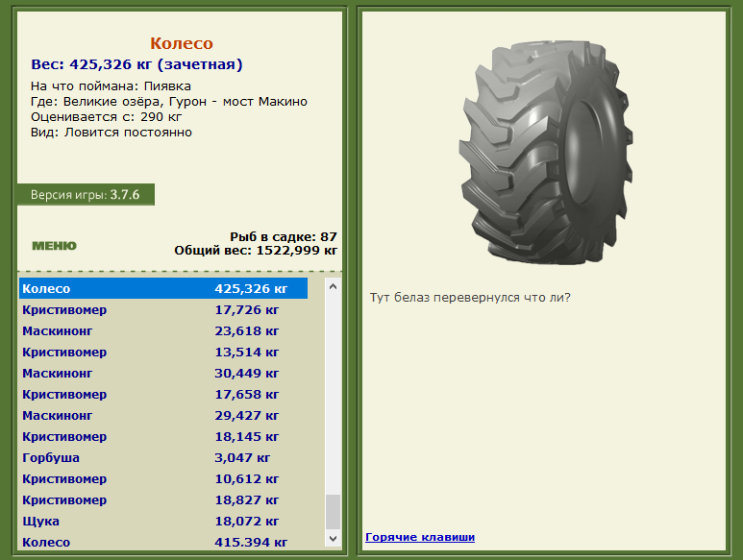The image size is (743, 560).
Task: Click the tractor tire image
Action: pyautogui.click(x=546, y=152)
